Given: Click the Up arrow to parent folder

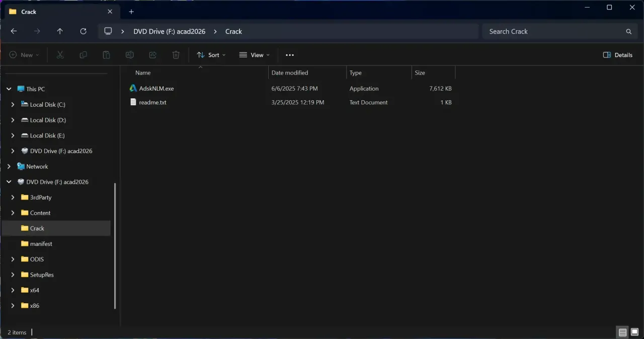Looking at the screenshot, I should (60, 31).
